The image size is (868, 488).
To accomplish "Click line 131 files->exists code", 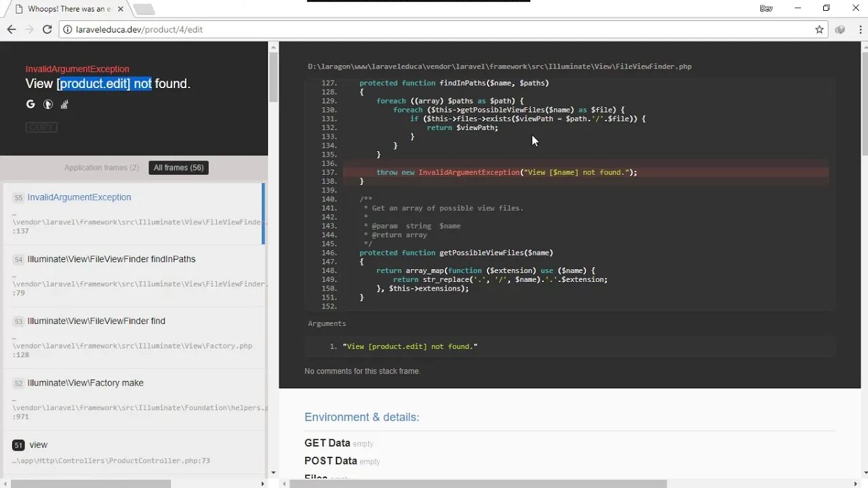I will tap(528, 119).
